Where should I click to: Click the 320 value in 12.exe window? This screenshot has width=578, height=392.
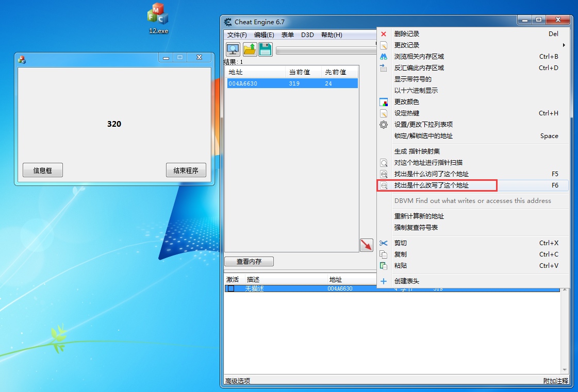click(114, 124)
